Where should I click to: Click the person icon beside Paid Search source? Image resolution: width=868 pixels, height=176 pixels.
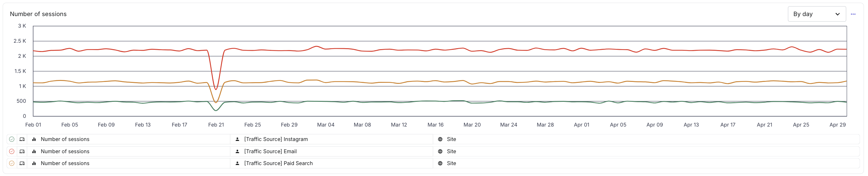[237, 163]
